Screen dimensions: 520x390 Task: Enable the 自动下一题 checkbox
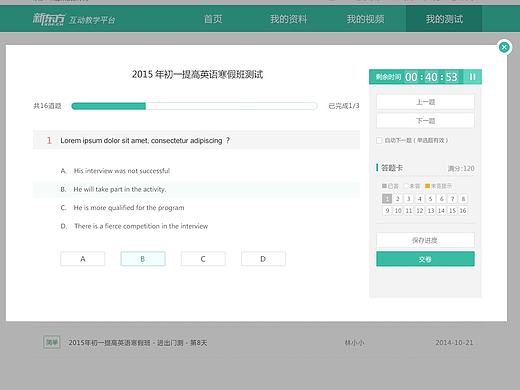click(379, 140)
